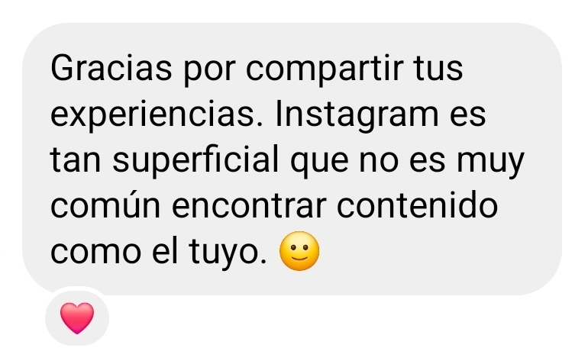Tap the red heart reaction icon
The height and width of the screenshot is (364, 588).
click(x=77, y=318)
